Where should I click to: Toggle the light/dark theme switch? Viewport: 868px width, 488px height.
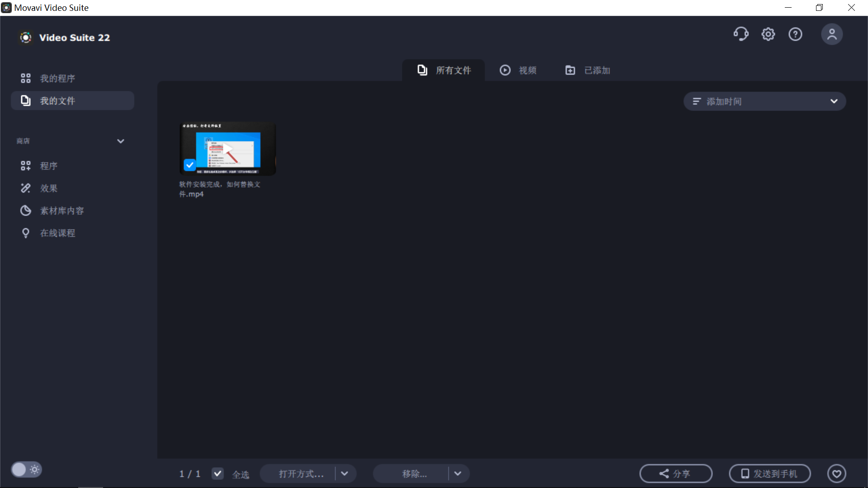[x=26, y=469]
